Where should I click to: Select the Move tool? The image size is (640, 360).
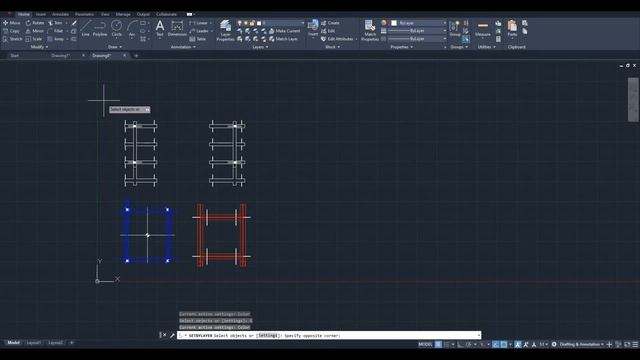click(11, 23)
